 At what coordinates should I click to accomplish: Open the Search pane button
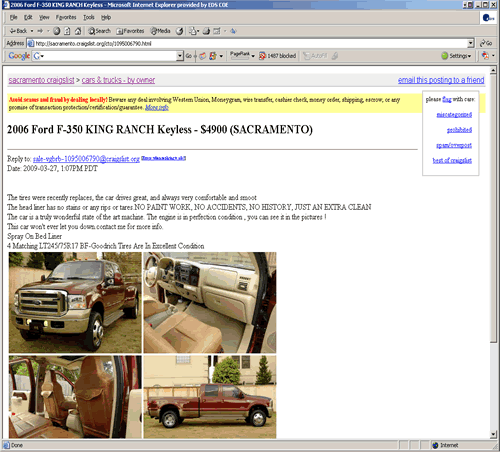99,31
